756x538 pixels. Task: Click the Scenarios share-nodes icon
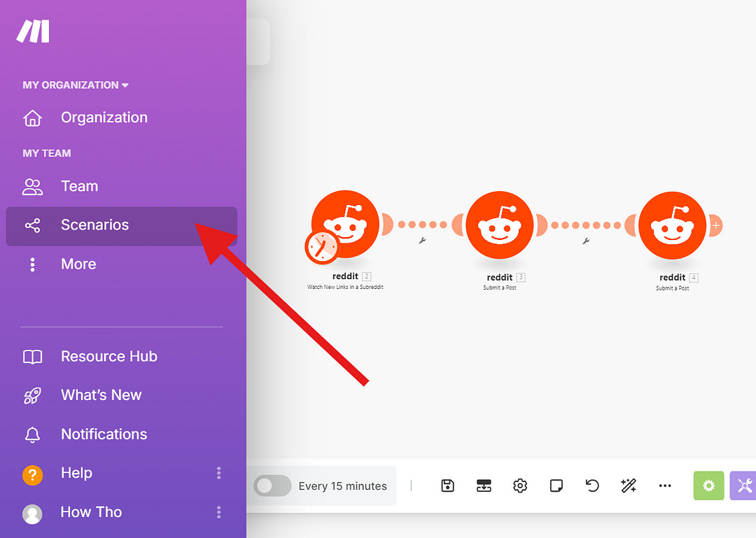pos(32,225)
